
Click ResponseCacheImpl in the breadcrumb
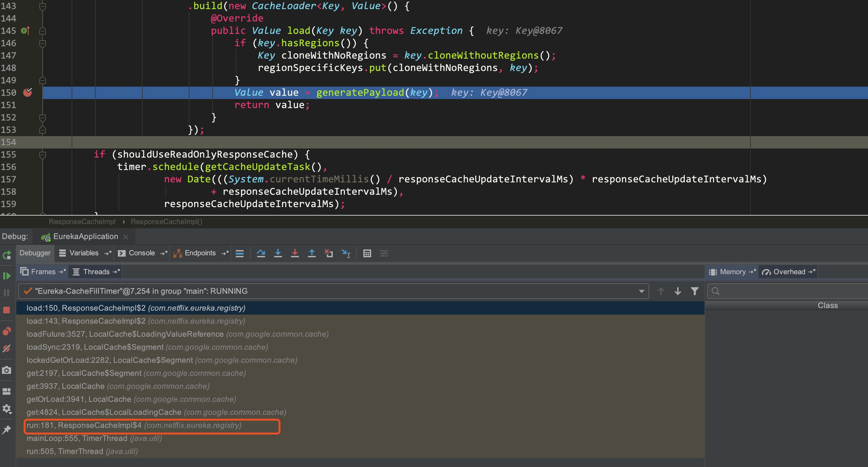coord(82,222)
